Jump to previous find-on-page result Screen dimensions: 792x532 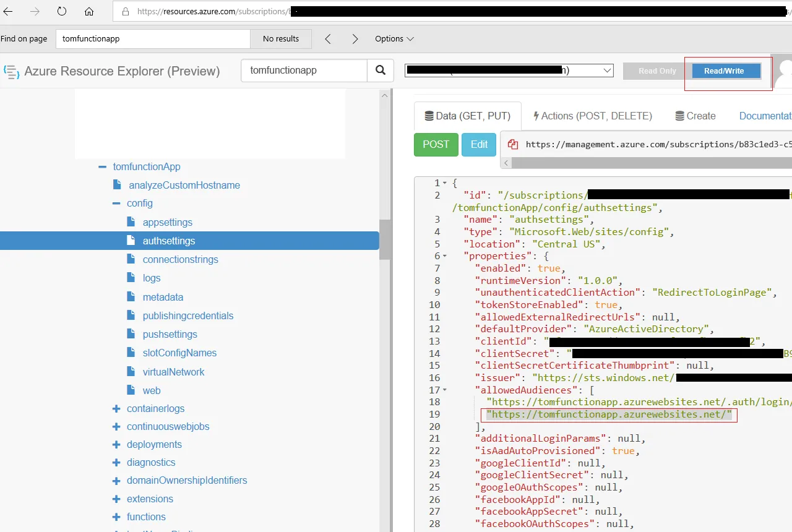click(328, 38)
